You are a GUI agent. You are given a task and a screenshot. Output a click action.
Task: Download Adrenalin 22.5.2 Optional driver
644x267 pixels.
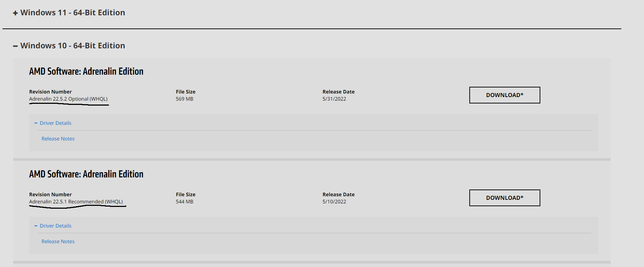pos(504,95)
